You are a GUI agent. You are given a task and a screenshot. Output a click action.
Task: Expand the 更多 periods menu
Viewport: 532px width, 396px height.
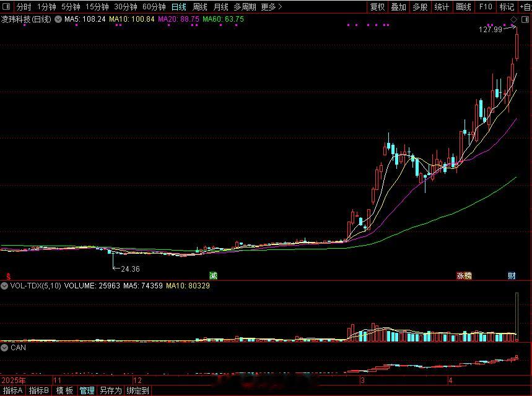271,7
